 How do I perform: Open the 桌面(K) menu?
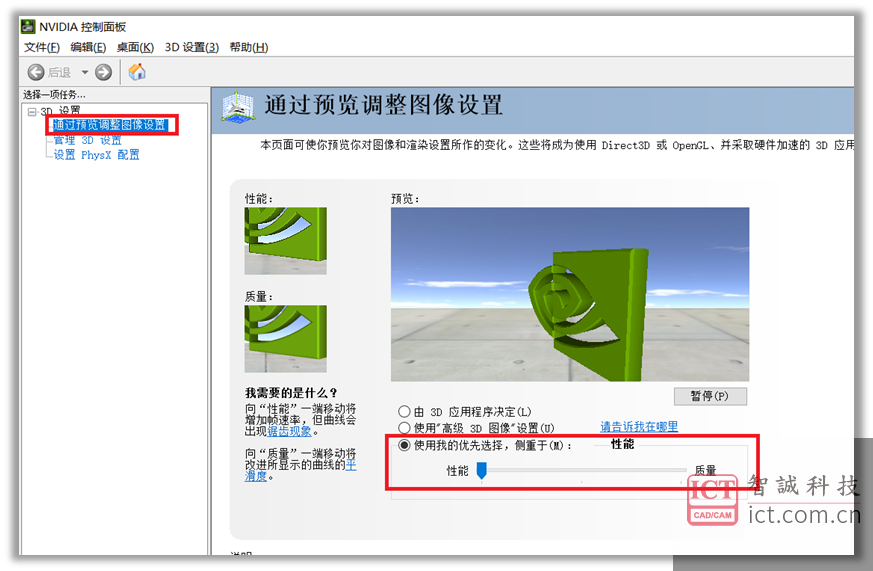pyautogui.click(x=135, y=47)
